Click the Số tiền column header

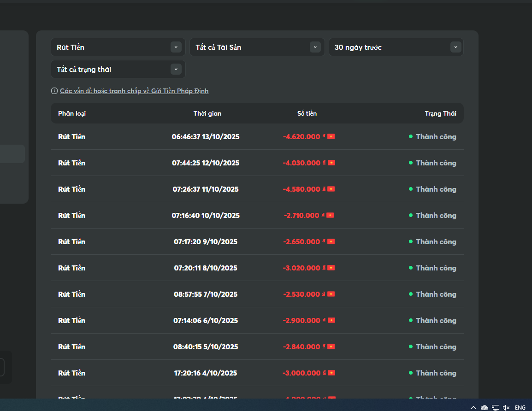pyautogui.click(x=307, y=113)
